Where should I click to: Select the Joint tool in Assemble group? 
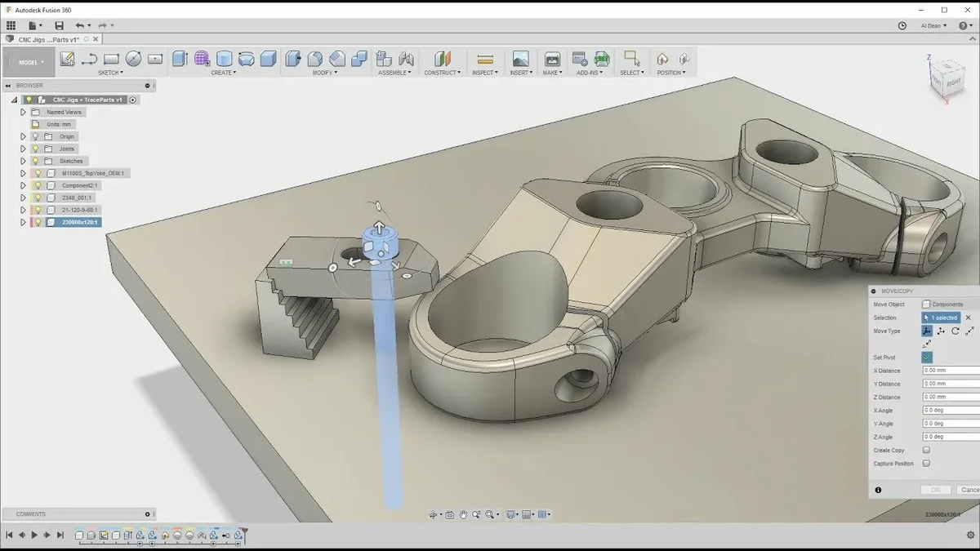[406, 59]
